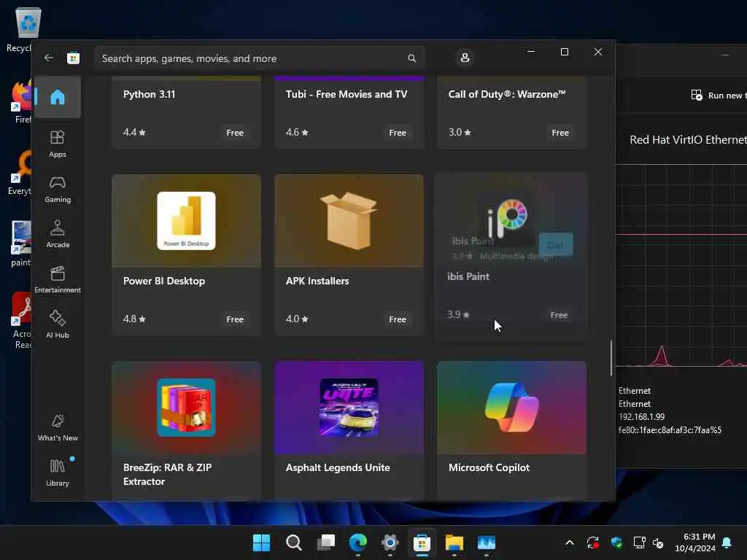Click the Microsoft Copilot logo
The image size is (747, 560).
511,407
